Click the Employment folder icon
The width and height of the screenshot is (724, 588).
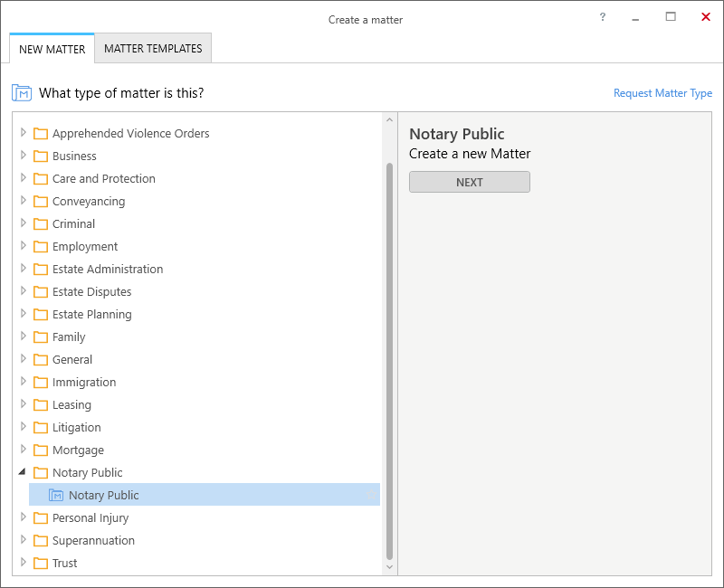coord(41,247)
